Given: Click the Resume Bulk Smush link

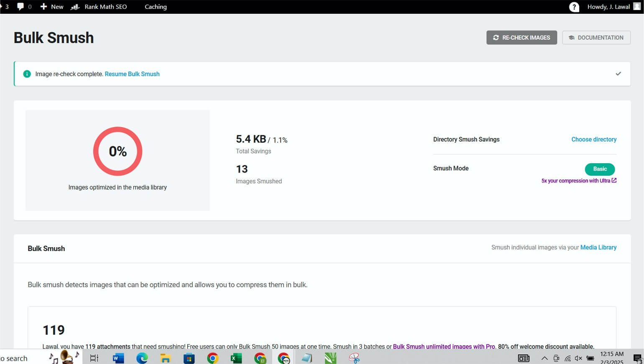Looking at the screenshot, I should (132, 74).
